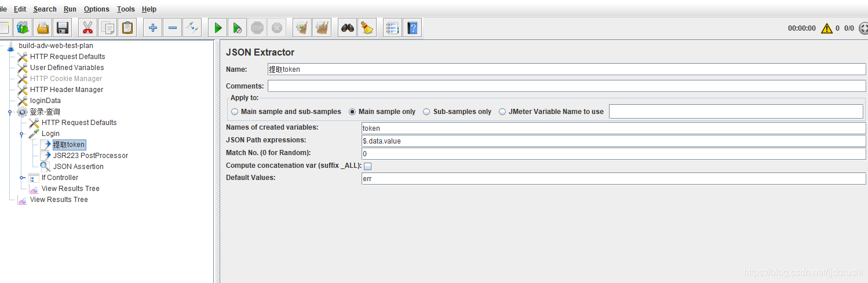Open the Options menu
The image size is (868, 283).
97,9
